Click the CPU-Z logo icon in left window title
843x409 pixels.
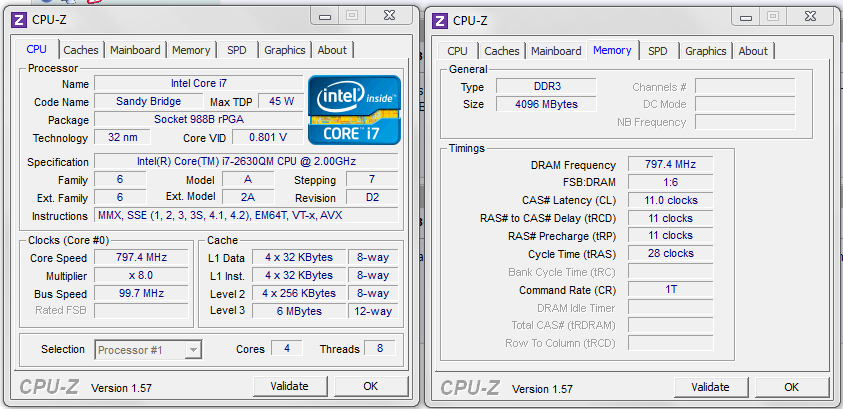pos(19,20)
